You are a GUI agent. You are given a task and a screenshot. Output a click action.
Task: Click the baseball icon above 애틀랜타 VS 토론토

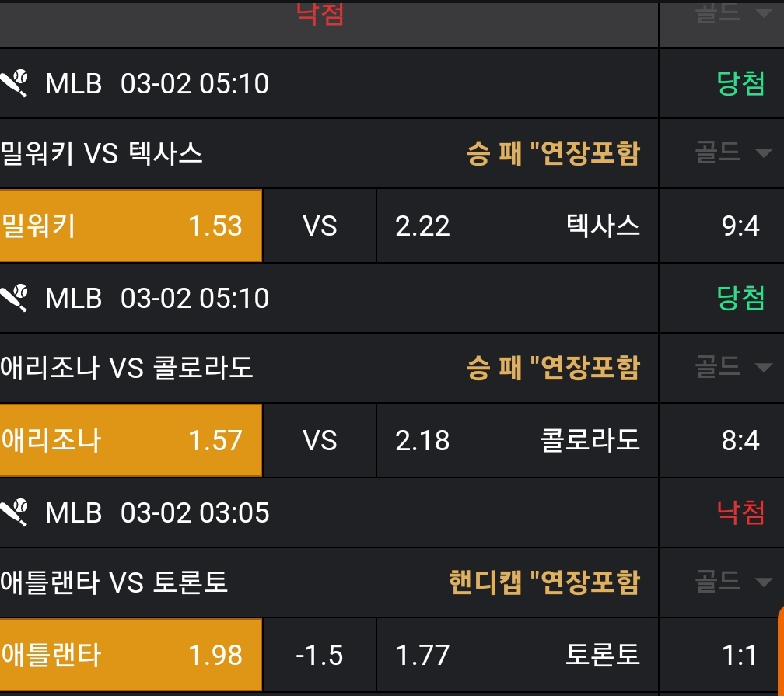[14, 512]
